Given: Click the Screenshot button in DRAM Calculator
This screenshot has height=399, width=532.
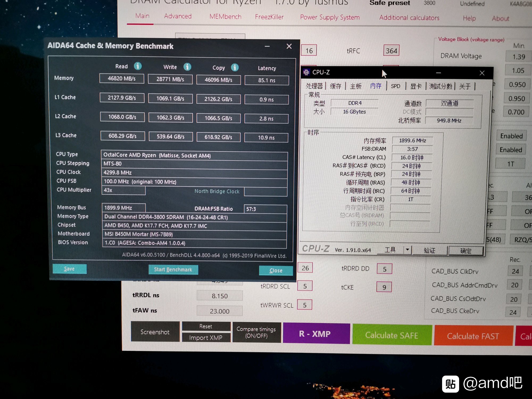Looking at the screenshot, I should click(155, 332).
